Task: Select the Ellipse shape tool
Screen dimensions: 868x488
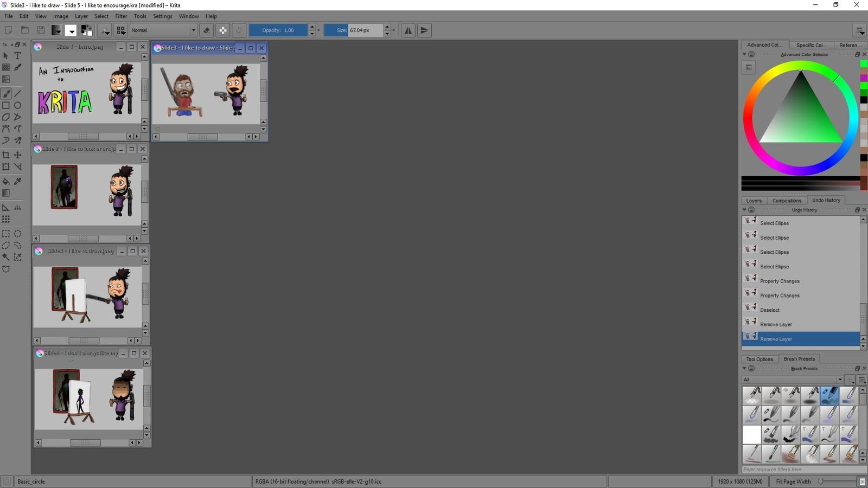Action: tap(17, 105)
